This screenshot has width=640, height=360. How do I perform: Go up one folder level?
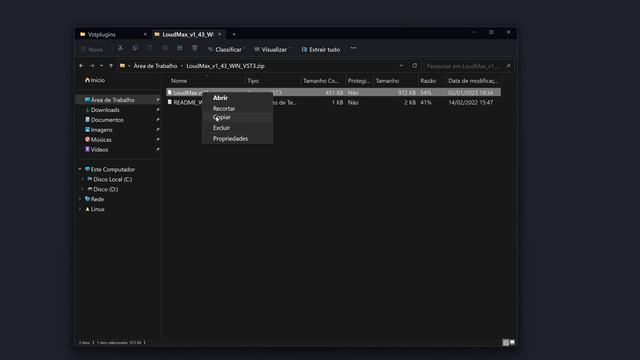111,66
